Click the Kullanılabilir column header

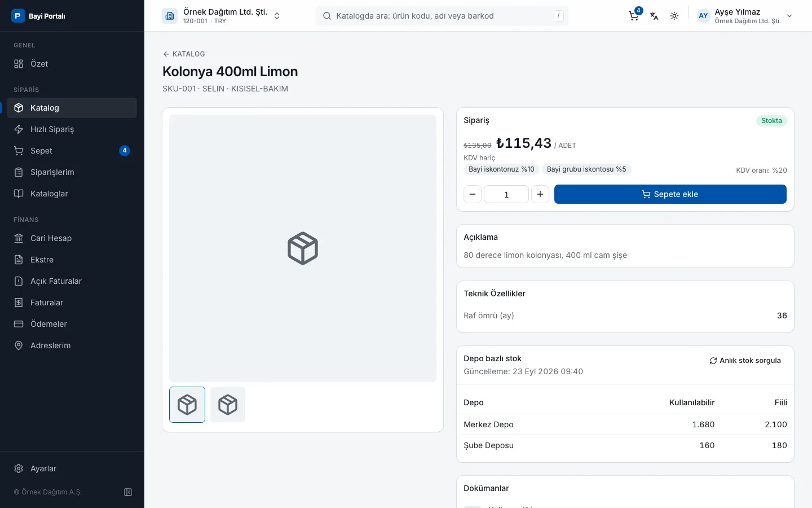(x=692, y=402)
